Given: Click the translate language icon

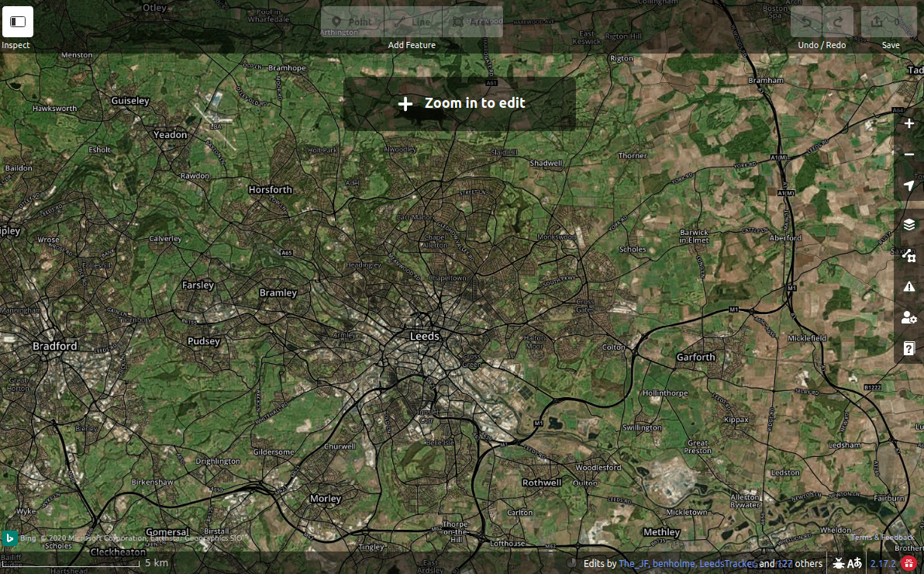Looking at the screenshot, I should [x=854, y=563].
